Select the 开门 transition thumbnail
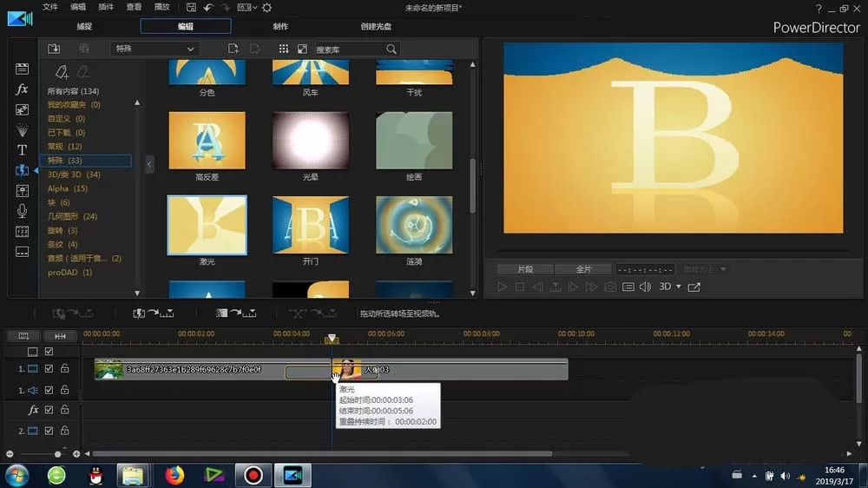 pyautogui.click(x=311, y=224)
